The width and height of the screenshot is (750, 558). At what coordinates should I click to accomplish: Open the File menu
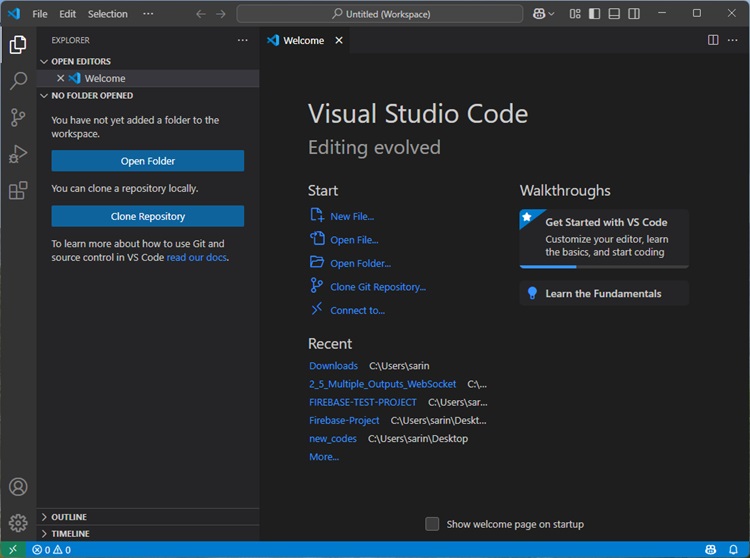pyautogui.click(x=40, y=14)
